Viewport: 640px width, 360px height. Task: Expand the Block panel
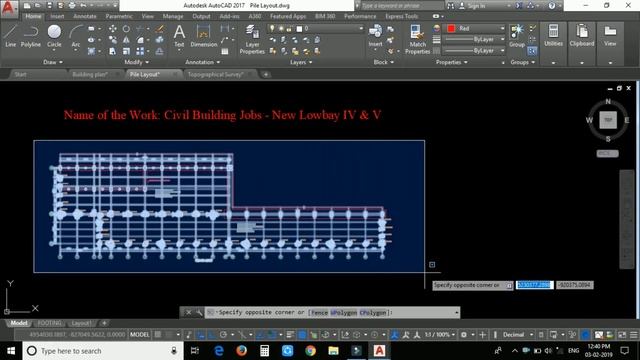tap(384, 62)
